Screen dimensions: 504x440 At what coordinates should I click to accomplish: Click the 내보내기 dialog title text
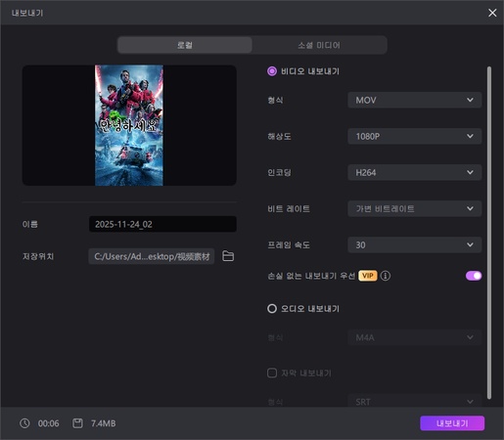click(x=27, y=13)
